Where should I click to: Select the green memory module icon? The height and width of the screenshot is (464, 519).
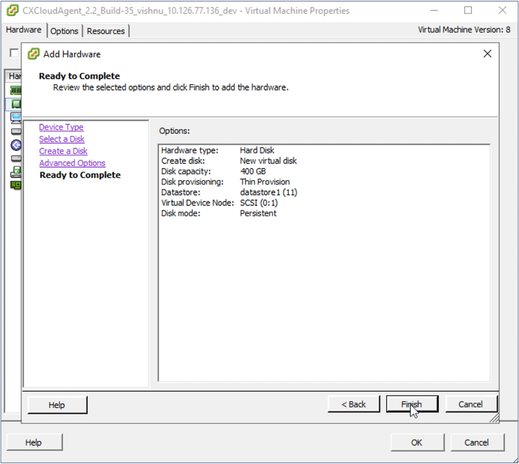[16, 90]
